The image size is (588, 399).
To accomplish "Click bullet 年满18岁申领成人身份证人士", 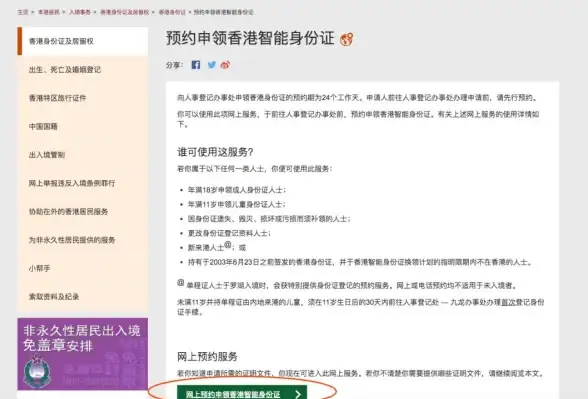I will (x=237, y=190).
